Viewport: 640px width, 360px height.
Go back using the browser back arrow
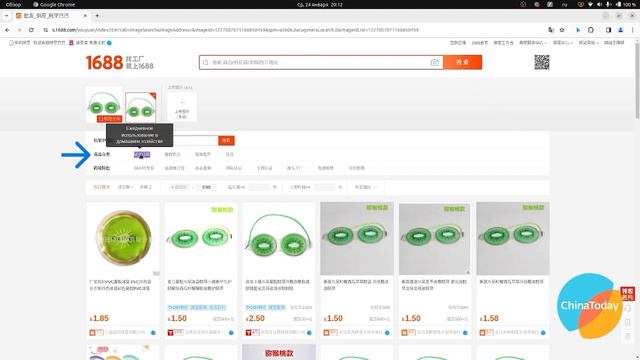7,30
